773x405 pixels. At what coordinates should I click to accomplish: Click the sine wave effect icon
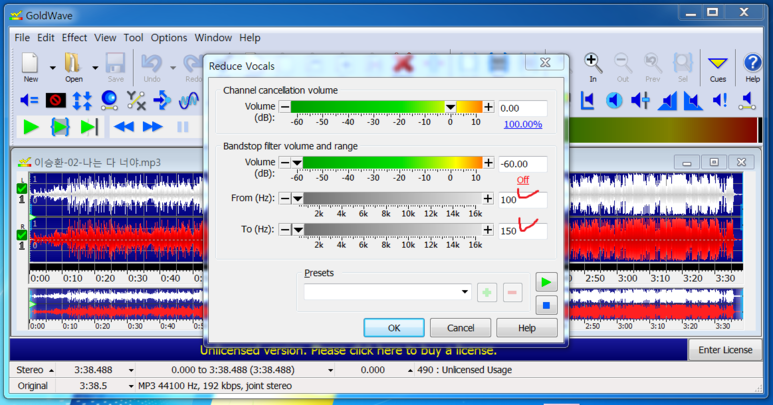(x=188, y=101)
